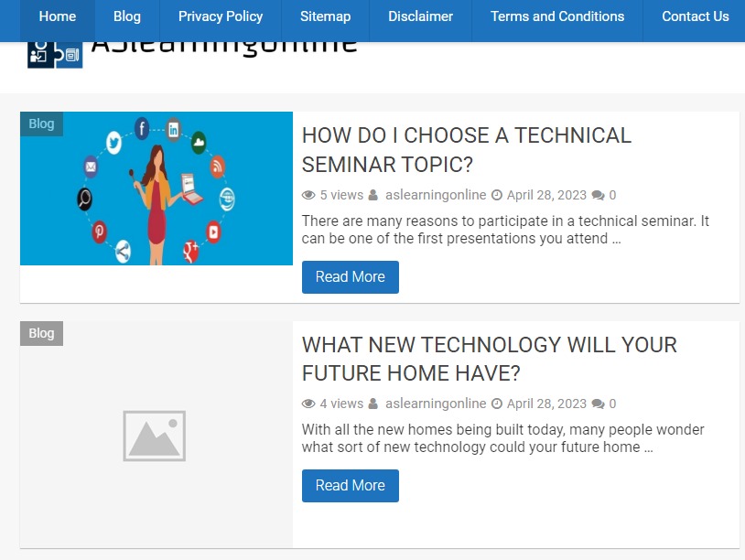
Task: Click the clock date icon on first post
Action: click(x=497, y=195)
